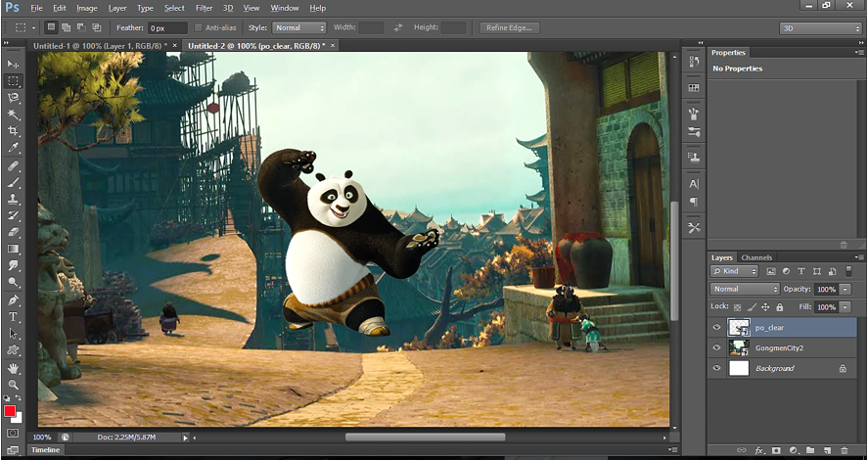Select the Dodge tool

[14, 282]
